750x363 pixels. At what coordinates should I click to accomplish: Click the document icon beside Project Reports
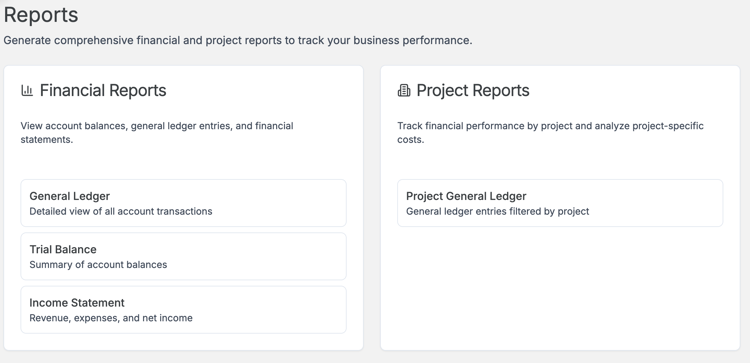coord(404,90)
